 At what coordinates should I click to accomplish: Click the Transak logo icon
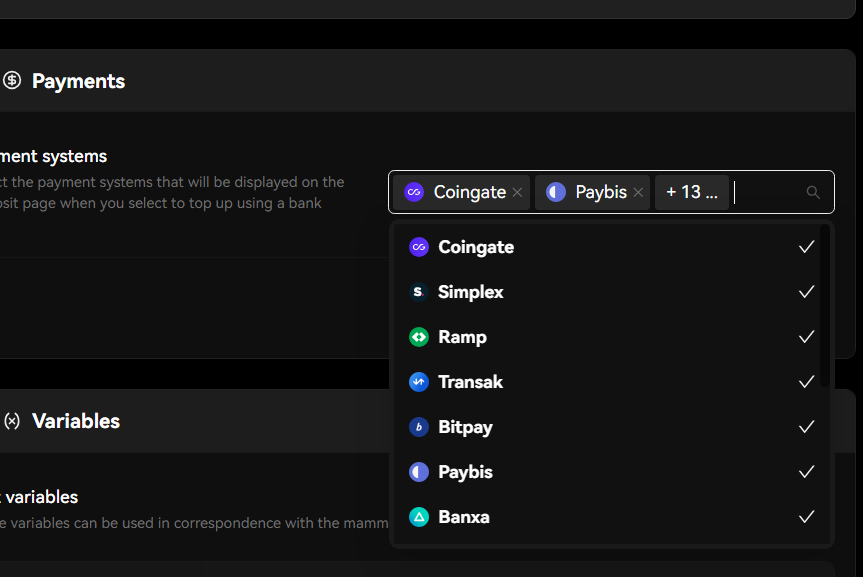(x=418, y=381)
